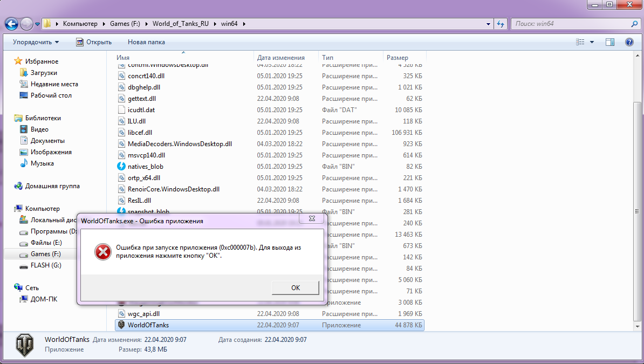Select the gettext.dll file icon
This screenshot has height=364, width=644.
click(121, 99)
